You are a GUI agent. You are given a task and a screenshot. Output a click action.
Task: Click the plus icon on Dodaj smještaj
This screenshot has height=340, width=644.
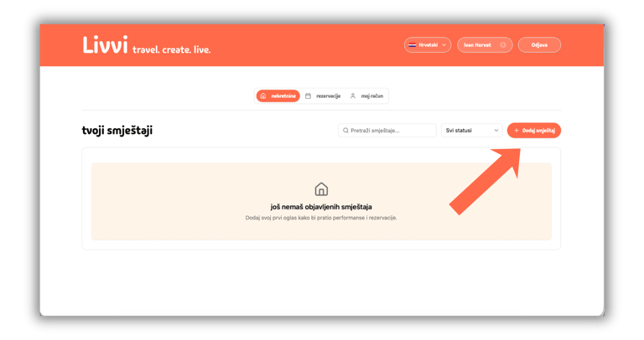point(517,131)
